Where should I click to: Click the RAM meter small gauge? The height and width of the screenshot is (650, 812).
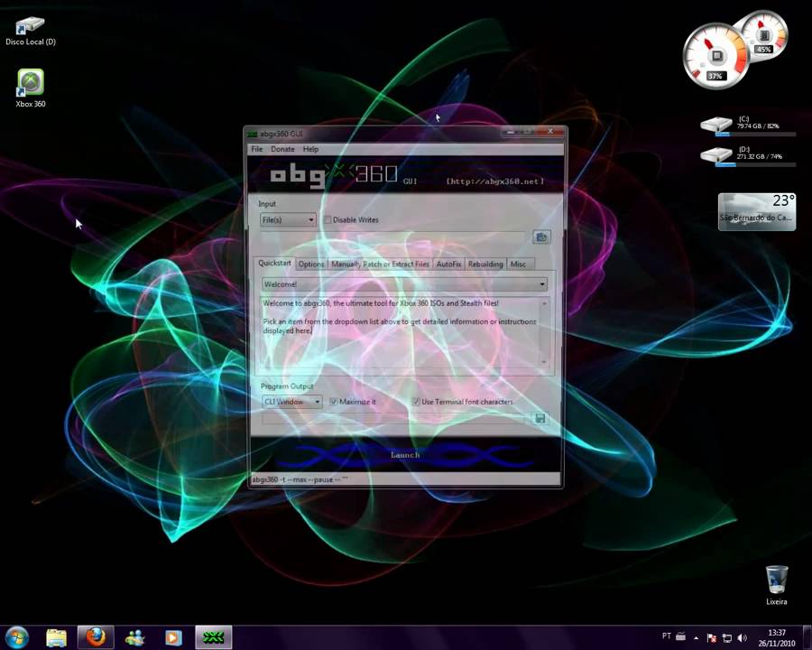[x=764, y=35]
